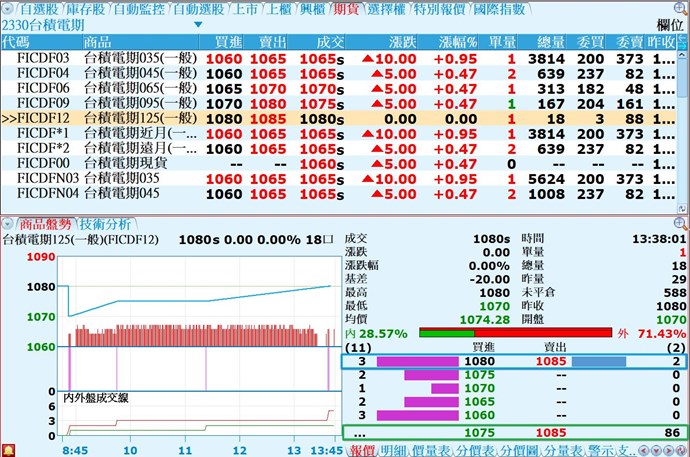Screen dimensions: 690x457
Task: Select the FICDF09 台積電期095 row
Action: [339, 103]
